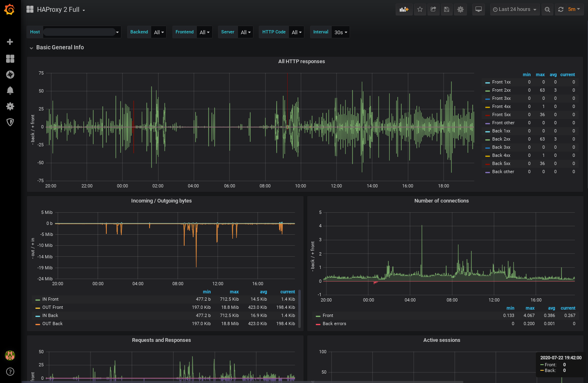Open Alerting bell in the sidebar
The height and width of the screenshot is (383, 588).
point(10,90)
